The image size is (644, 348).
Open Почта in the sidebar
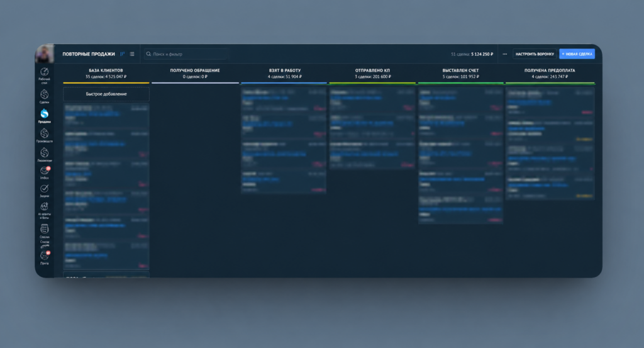coord(45,257)
